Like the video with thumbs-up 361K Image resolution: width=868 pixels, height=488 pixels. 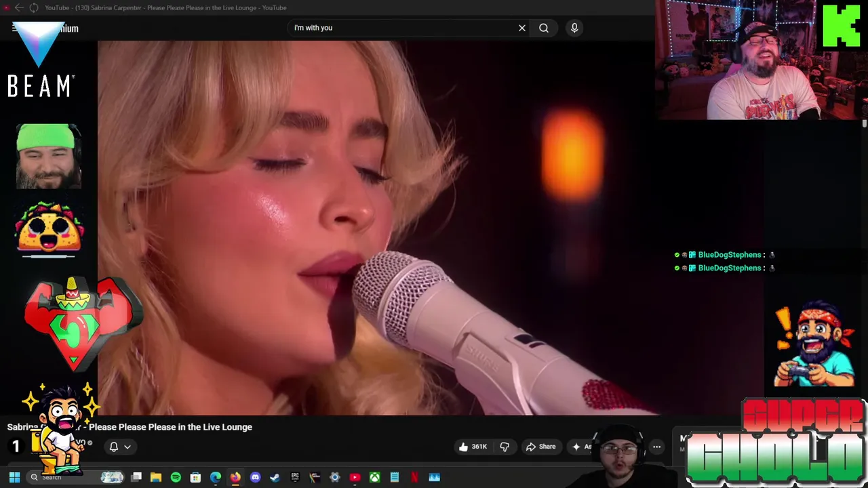tap(473, 447)
